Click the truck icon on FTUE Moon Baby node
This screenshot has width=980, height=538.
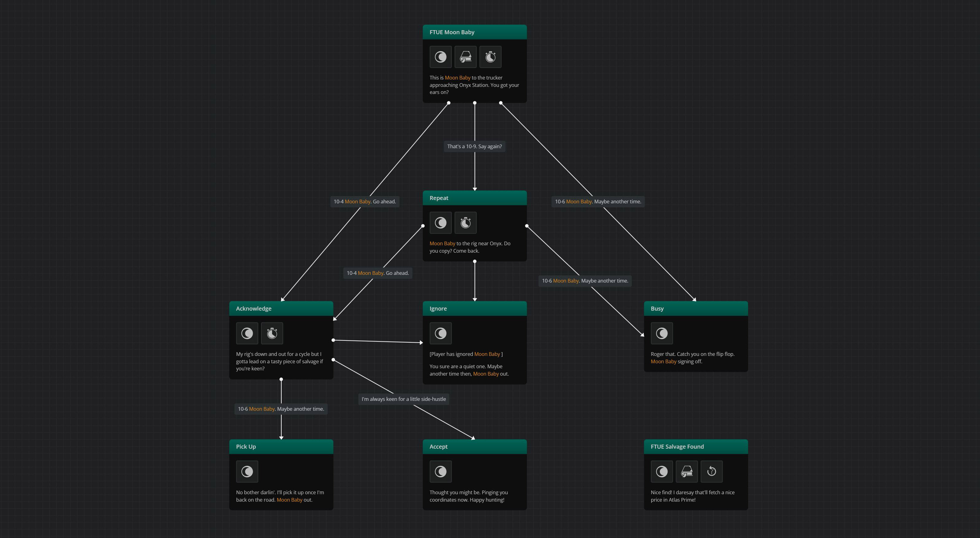point(465,57)
